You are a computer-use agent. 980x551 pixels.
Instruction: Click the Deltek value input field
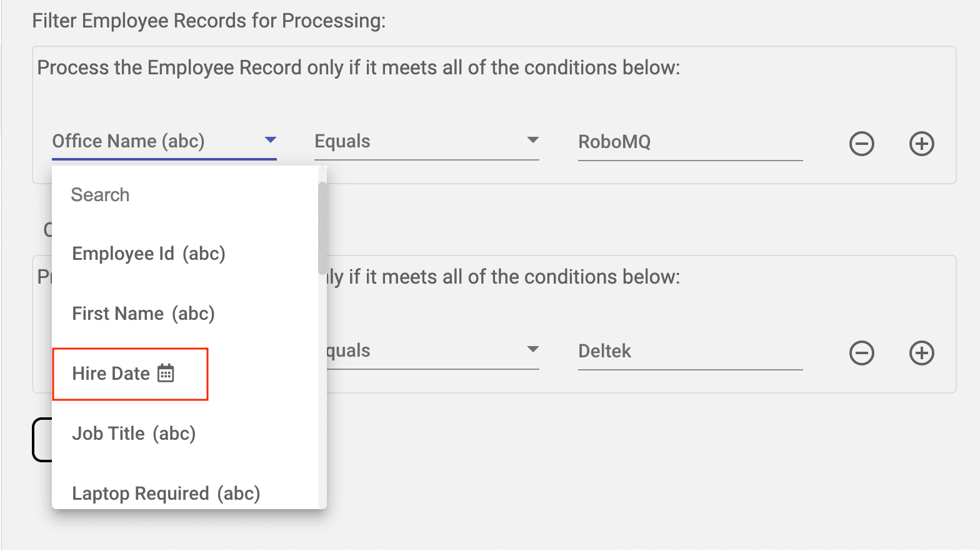[690, 351]
